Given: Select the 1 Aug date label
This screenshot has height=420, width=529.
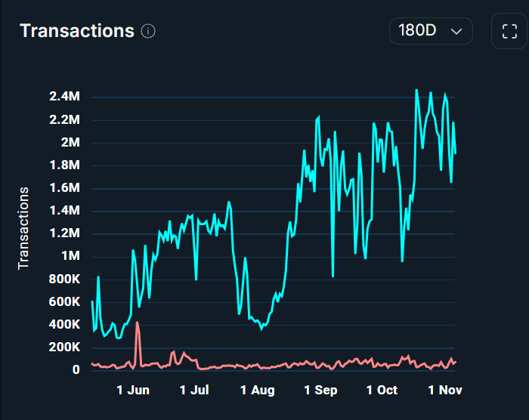Looking at the screenshot, I should click(x=258, y=391).
